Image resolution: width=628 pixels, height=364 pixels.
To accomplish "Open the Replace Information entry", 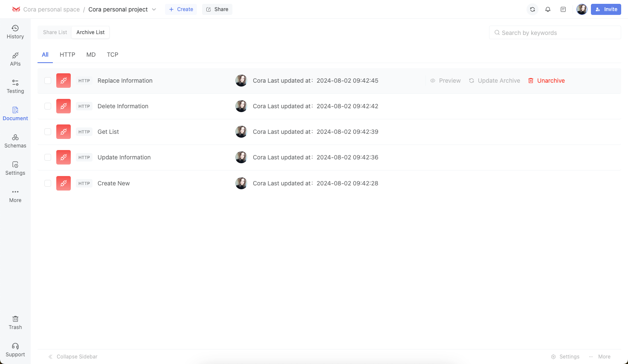I will click(125, 81).
